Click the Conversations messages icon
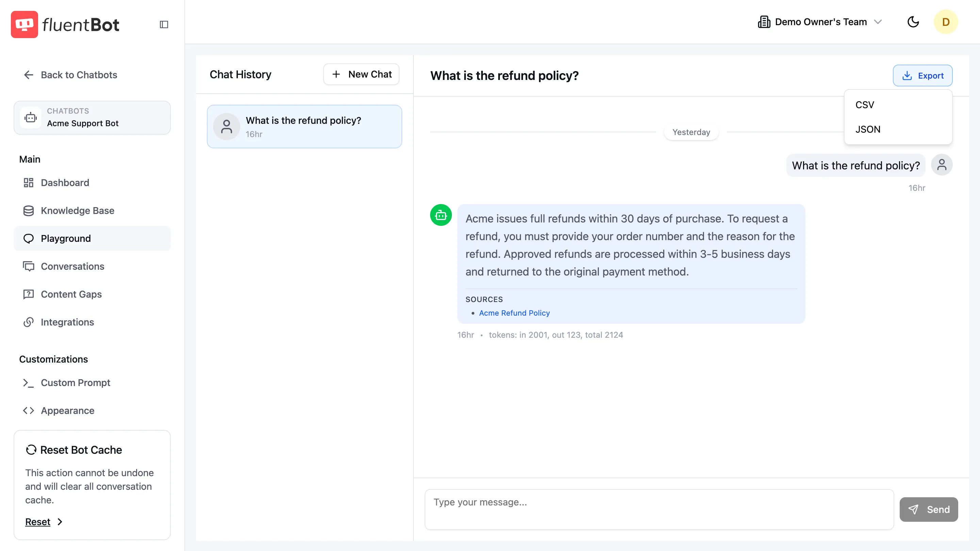980x551 pixels. pos(29,266)
